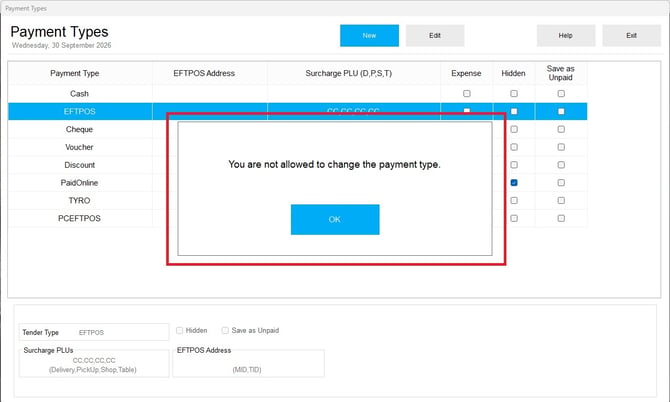Toggle Hidden checkbox for TYRO
Viewport: 670px width, 402px height.
514,200
